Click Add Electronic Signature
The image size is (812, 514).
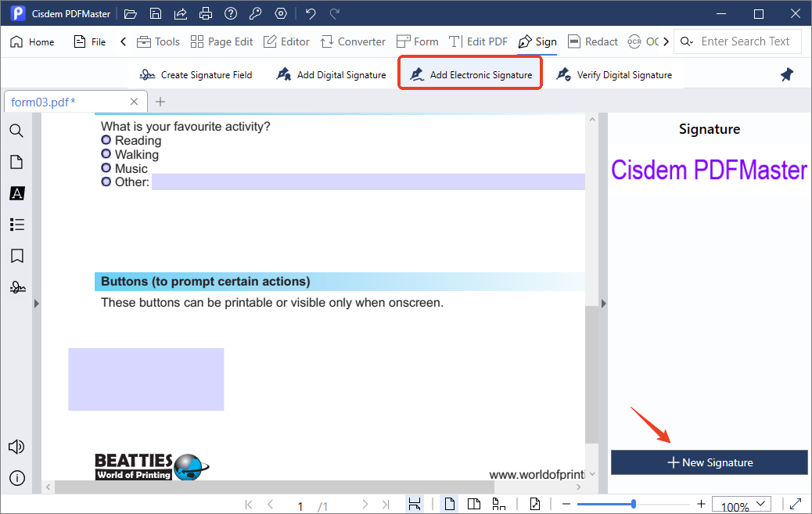[470, 75]
